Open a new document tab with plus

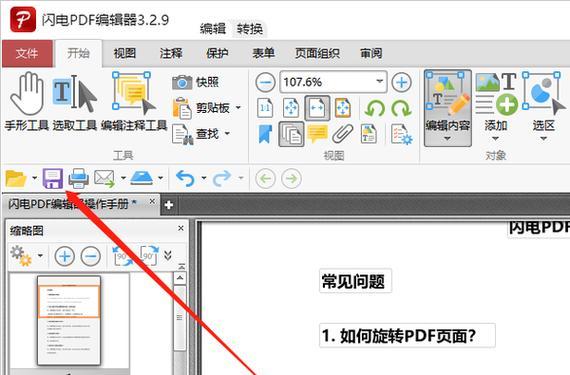[x=168, y=205]
